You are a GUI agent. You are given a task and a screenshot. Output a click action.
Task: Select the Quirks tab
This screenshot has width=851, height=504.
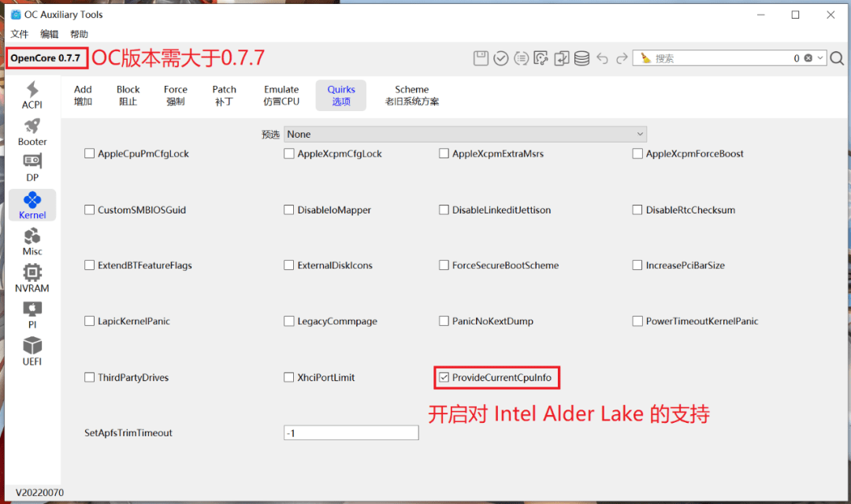341,95
